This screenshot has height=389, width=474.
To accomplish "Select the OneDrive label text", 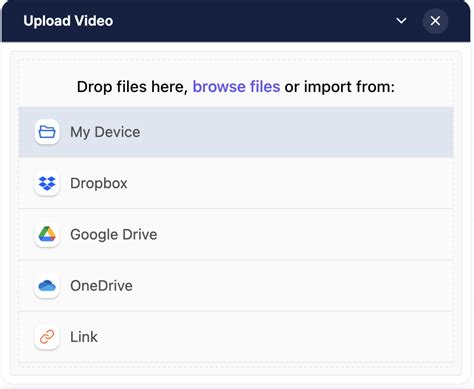I will pos(101,286).
